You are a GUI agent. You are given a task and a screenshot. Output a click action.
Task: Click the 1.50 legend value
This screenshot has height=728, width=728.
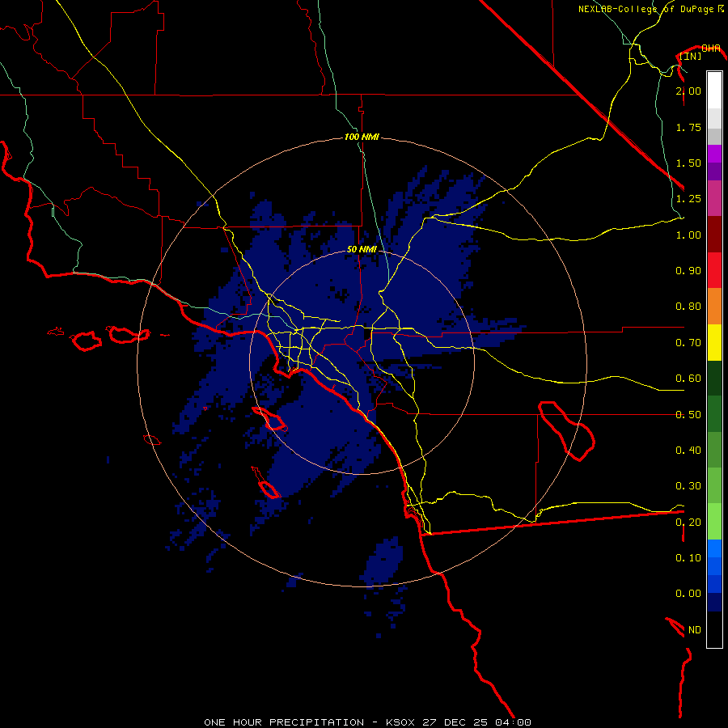tap(688, 163)
